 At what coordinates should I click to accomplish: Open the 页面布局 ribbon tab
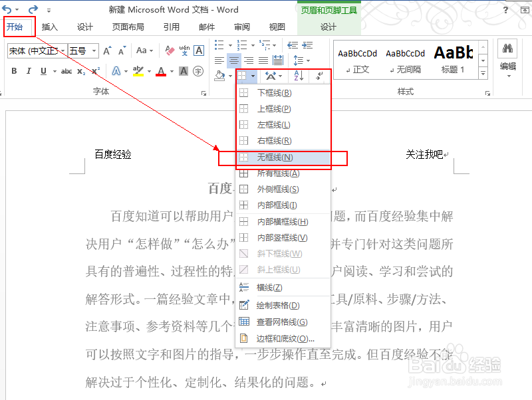pos(128,27)
